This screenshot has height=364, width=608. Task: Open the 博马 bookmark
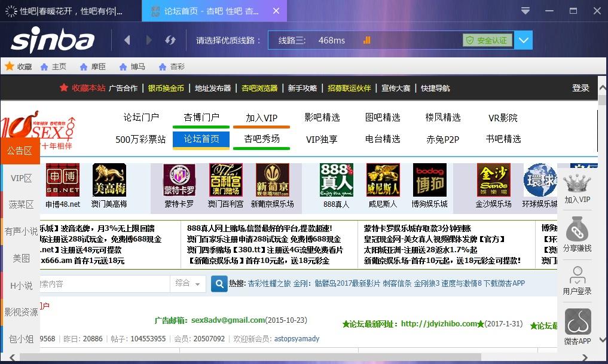(x=132, y=67)
